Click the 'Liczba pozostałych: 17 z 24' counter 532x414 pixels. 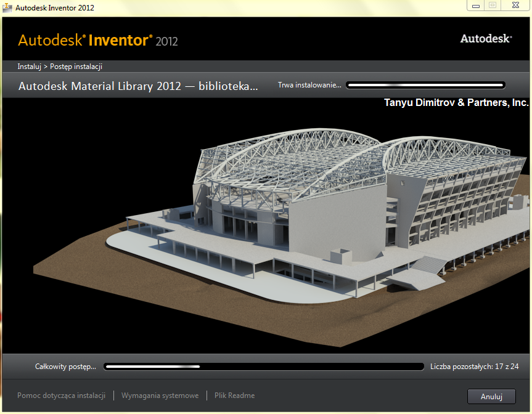coord(474,367)
